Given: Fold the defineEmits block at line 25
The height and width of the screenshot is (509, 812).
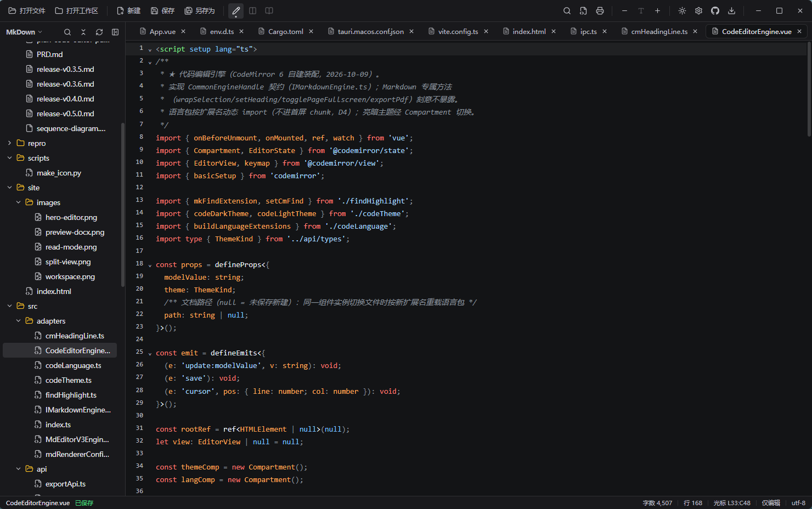Looking at the screenshot, I should pos(150,353).
